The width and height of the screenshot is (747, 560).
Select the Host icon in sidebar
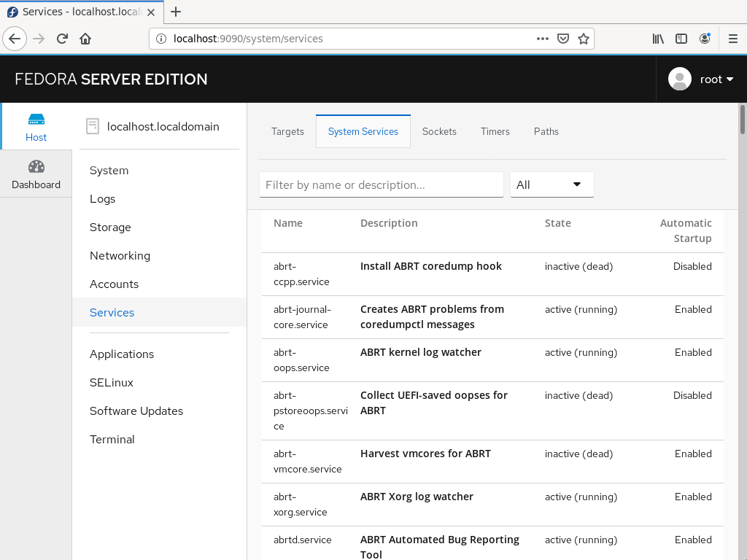pyautogui.click(x=36, y=119)
